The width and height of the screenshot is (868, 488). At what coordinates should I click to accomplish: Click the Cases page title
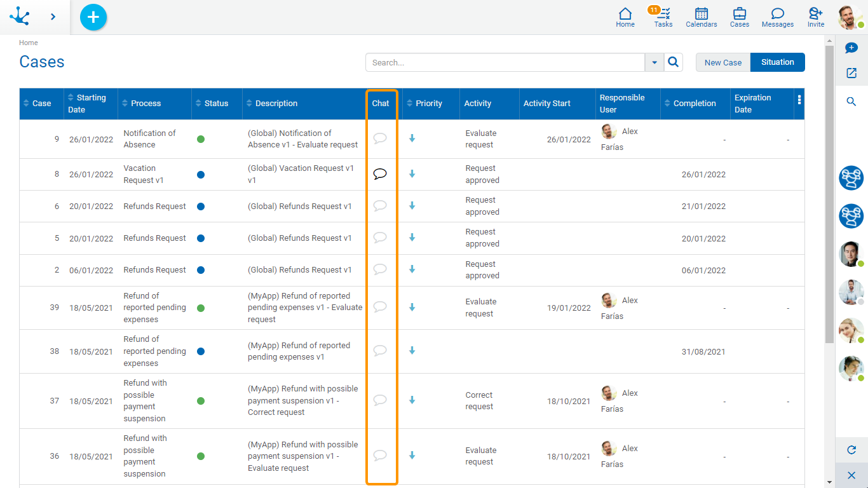pyautogui.click(x=42, y=62)
